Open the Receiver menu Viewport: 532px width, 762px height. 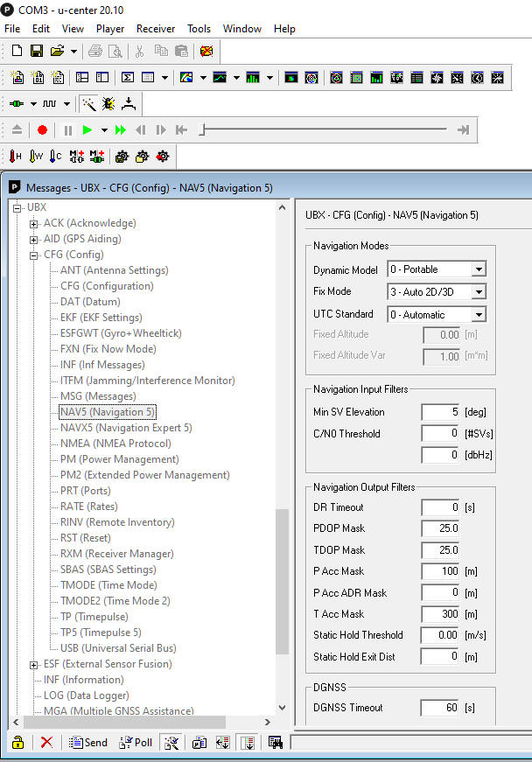156,29
